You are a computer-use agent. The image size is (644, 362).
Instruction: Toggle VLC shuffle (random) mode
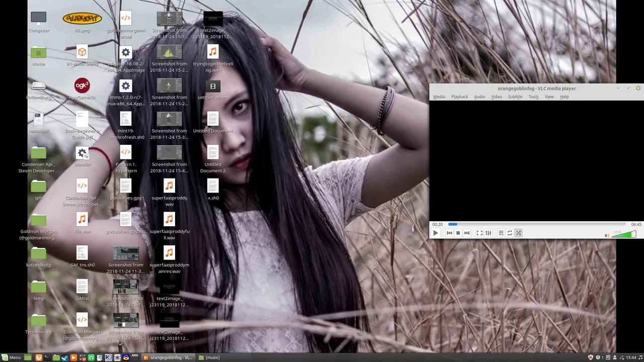[518, 233]
